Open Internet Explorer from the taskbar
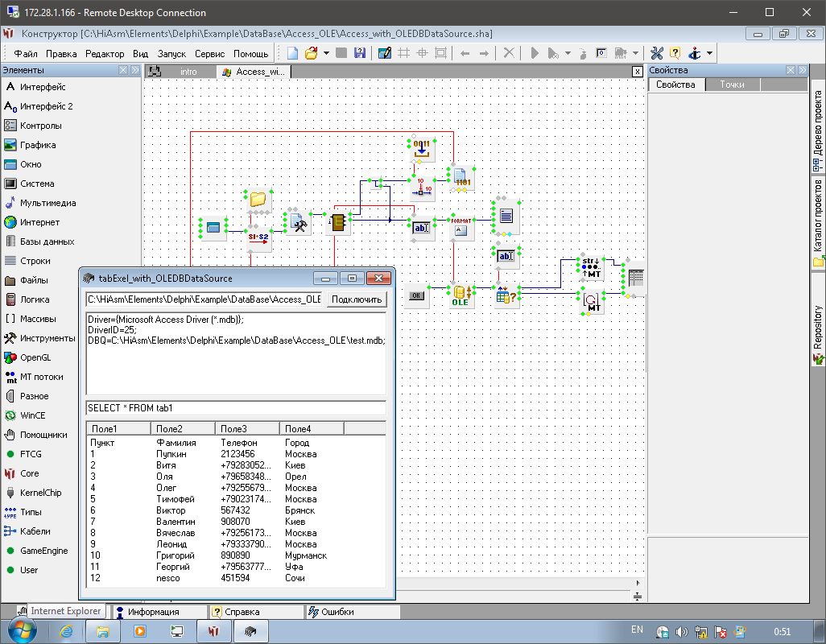The width and height of the screenshot is (826, 644). point(67,632)
